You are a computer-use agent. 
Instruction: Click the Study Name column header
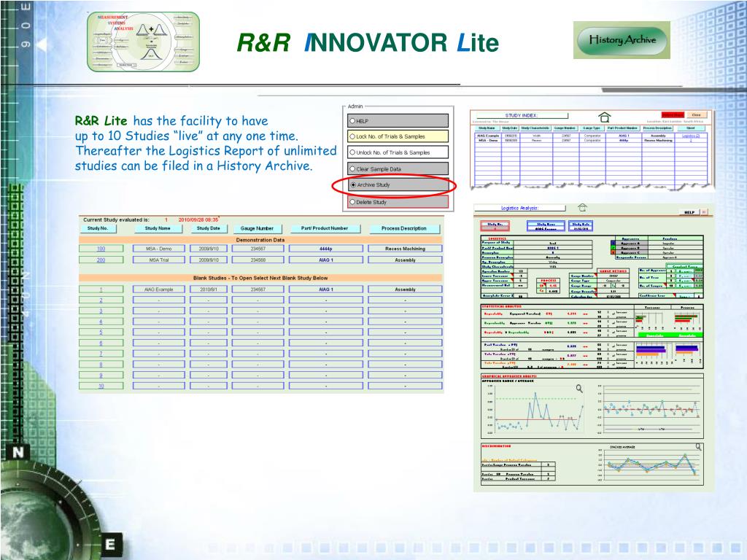158,228
